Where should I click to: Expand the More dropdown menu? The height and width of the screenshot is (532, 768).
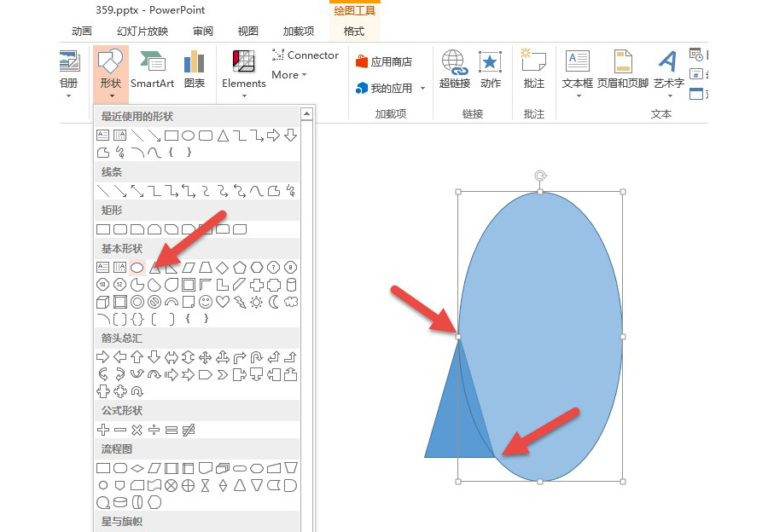pos(289,75)
